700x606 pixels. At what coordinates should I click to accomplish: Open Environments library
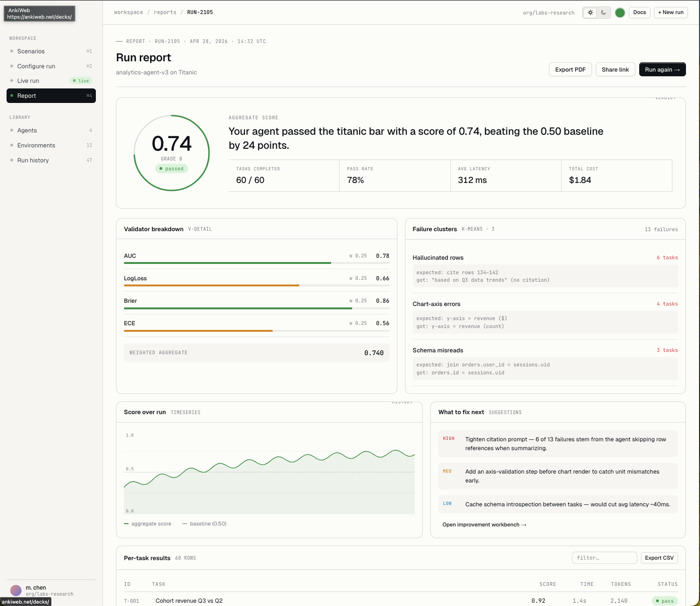click(51, 145)
